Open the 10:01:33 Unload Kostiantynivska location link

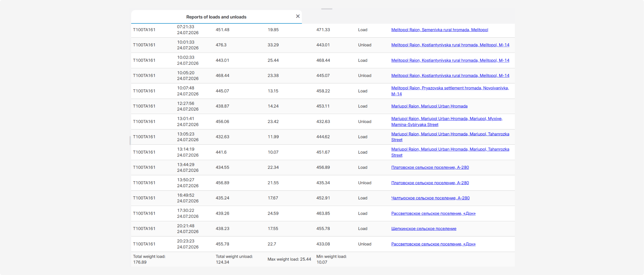tap(450, 45)
